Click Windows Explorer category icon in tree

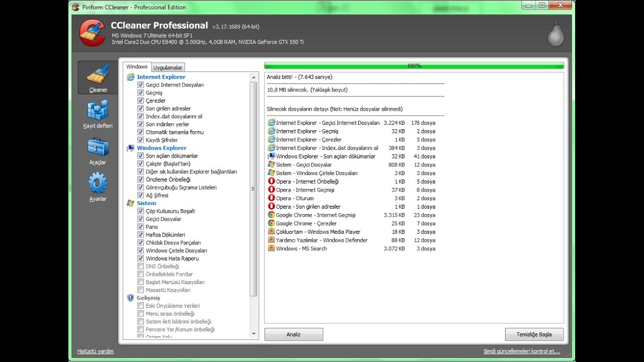click(131, 148)
